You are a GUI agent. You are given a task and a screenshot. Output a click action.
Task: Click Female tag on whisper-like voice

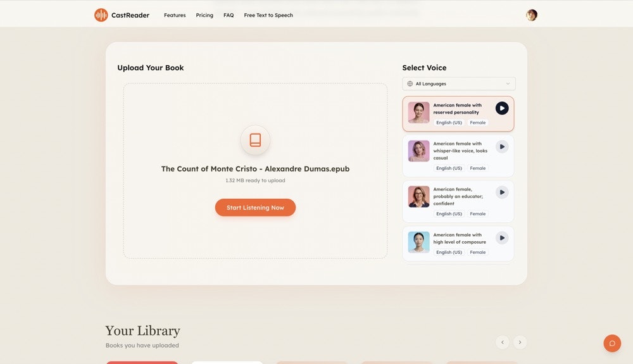477,168
